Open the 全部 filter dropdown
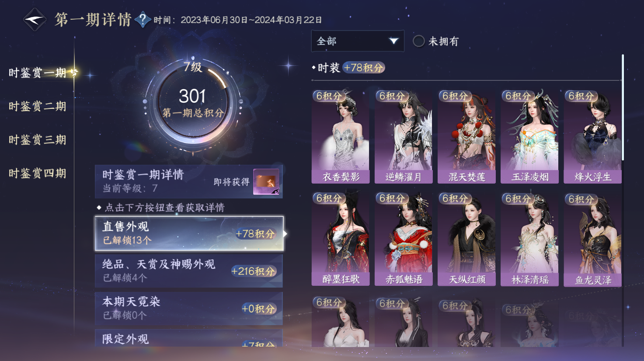 click(x=358, y=41)
